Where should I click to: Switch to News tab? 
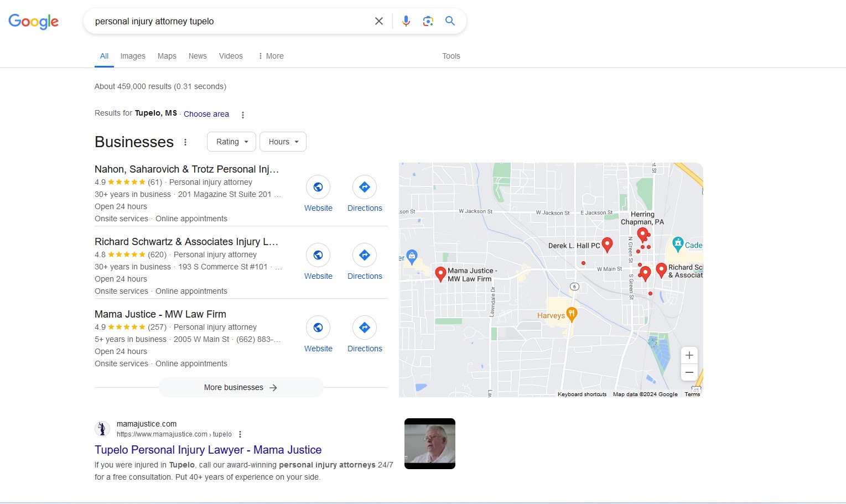(x=198, y=56)
